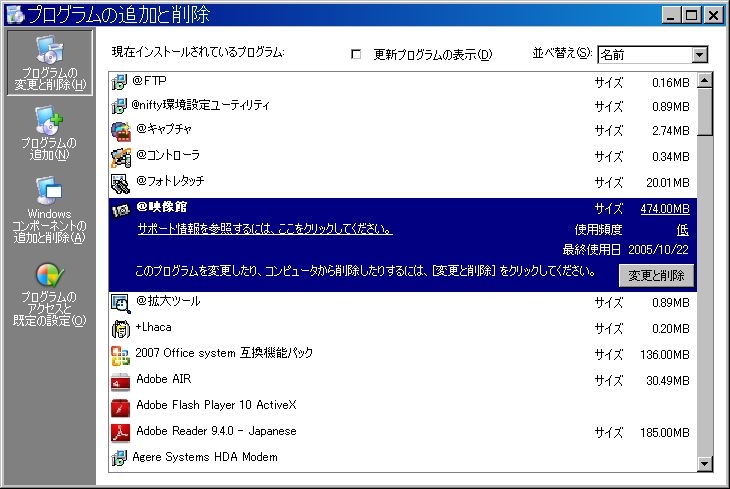Maximize the プログラムの追加と削除 window
Screen dimensions: 730x489
tap(691, 15)
